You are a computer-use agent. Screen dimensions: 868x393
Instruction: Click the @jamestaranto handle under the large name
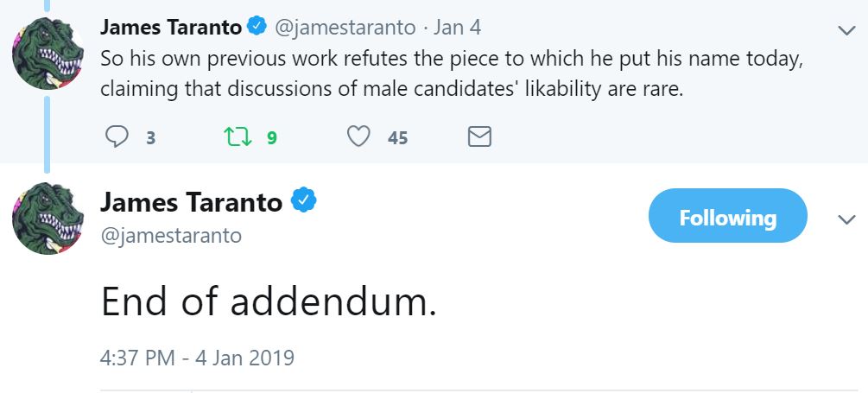pos(171,236)
